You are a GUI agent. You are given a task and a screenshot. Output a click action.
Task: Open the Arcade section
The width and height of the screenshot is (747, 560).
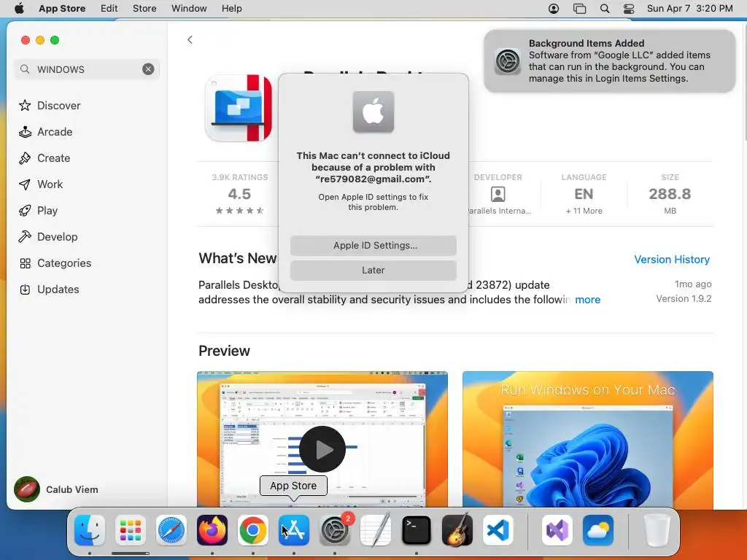tap(55, 131)
